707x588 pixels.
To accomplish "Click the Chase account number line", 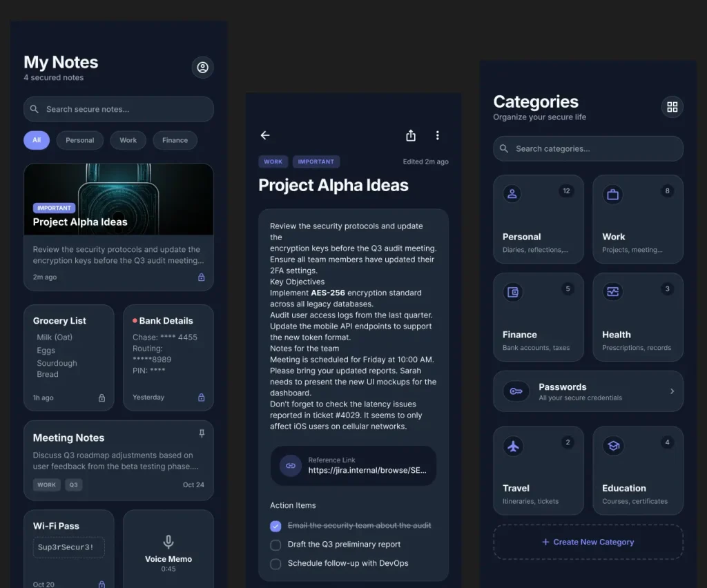I will click(164, 337).
